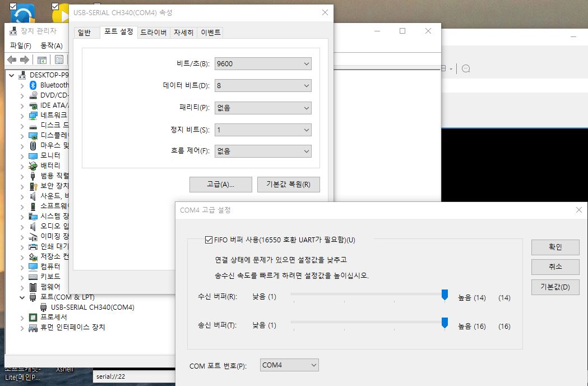Click the 펌웨어 category icon
This screenshot has height=386, width=588.
[x=33, y=287]
